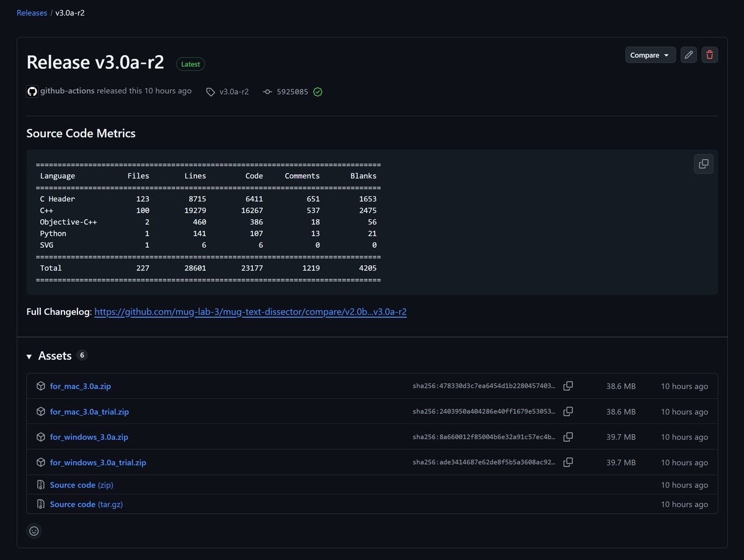Click the C Header row in metrics table
Viewport: 744px width, 560px height.
208,199
